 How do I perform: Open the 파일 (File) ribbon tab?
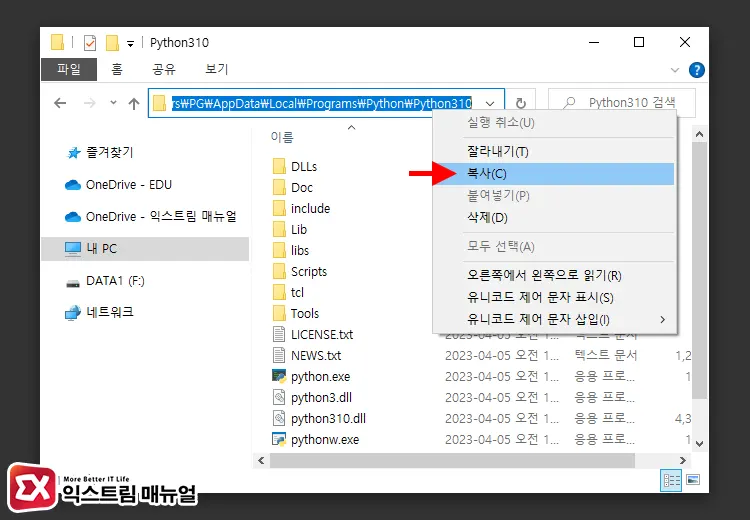(x=68, y=70)
